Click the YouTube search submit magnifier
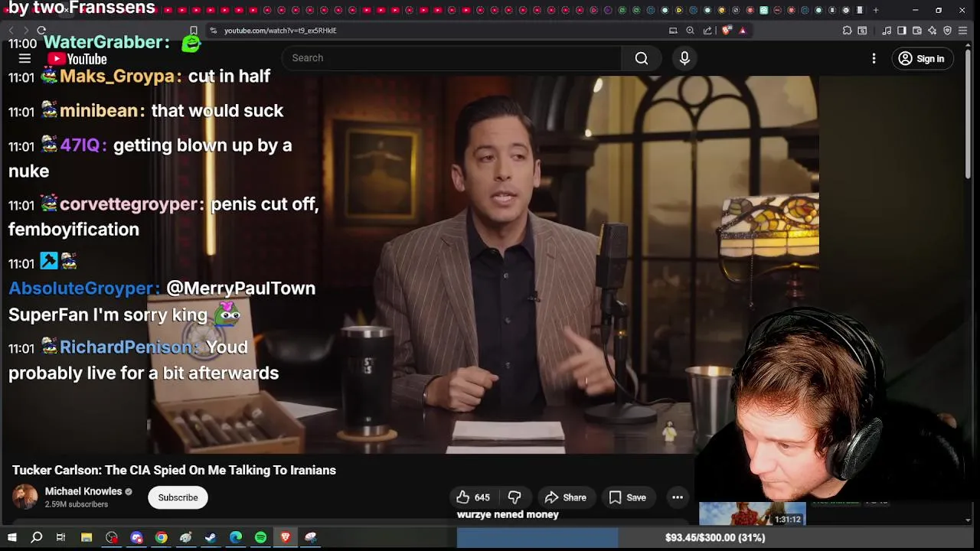 642,58
